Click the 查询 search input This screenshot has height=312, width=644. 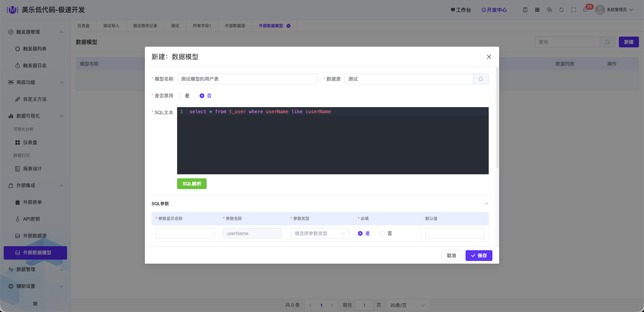pos(568,42)
